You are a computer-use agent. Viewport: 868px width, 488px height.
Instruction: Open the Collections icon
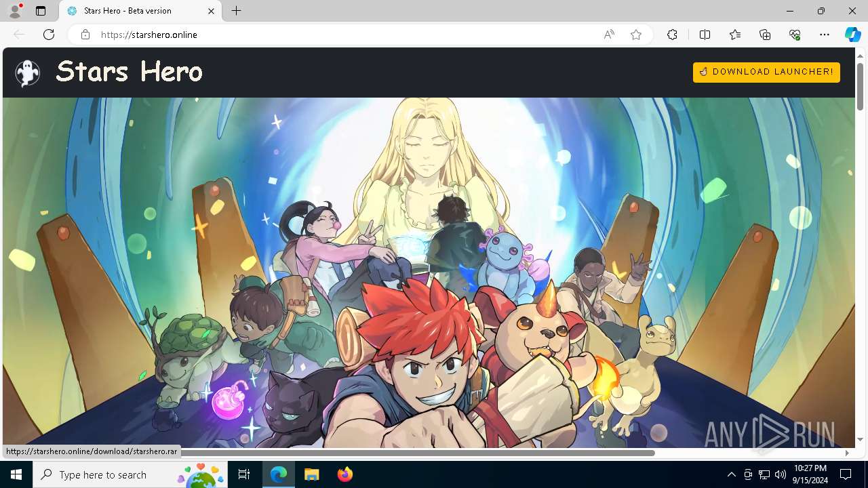pyautogui.click(x=765, y=35)
